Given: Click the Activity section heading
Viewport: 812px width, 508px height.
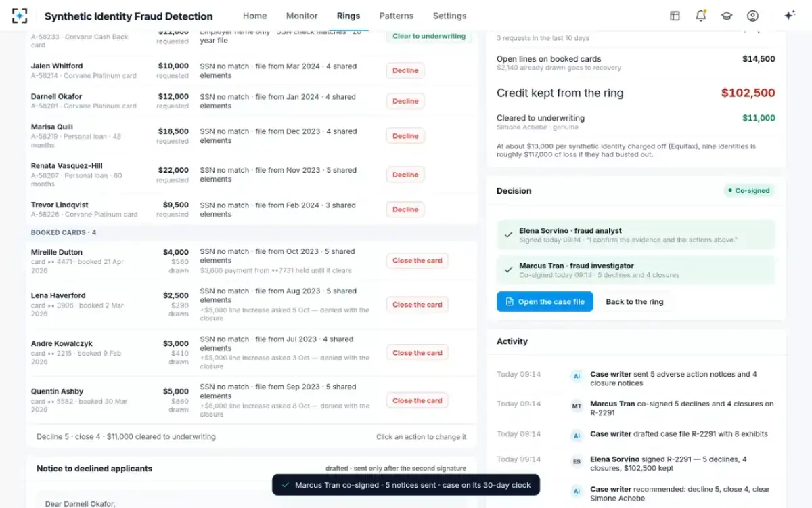Looking at the screenshot, I should [x=512, y=341].
